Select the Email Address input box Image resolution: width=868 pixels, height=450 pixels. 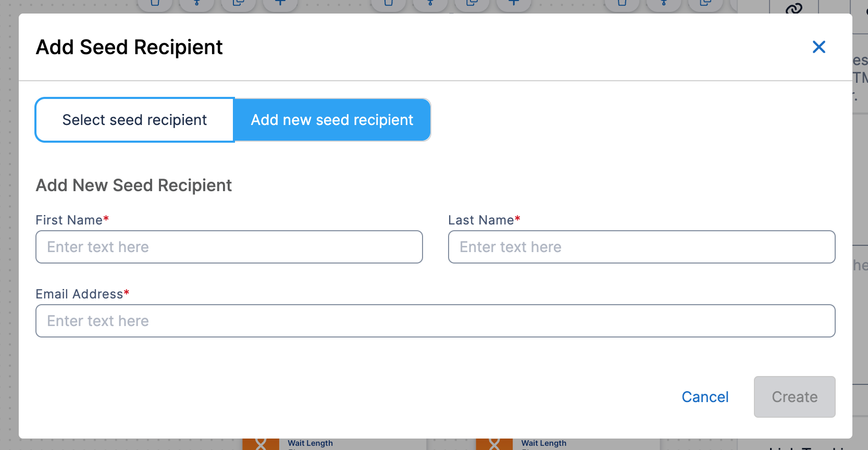coord(436,321)
